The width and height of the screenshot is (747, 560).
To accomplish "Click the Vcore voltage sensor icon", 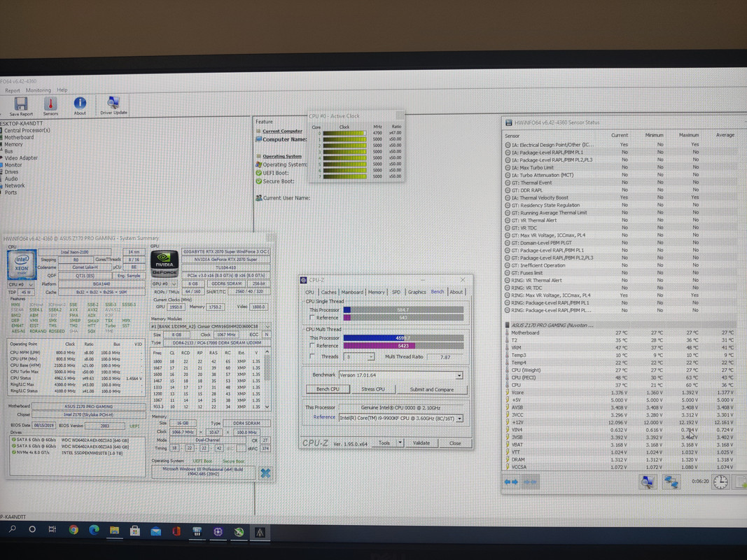I will point(508,393).
